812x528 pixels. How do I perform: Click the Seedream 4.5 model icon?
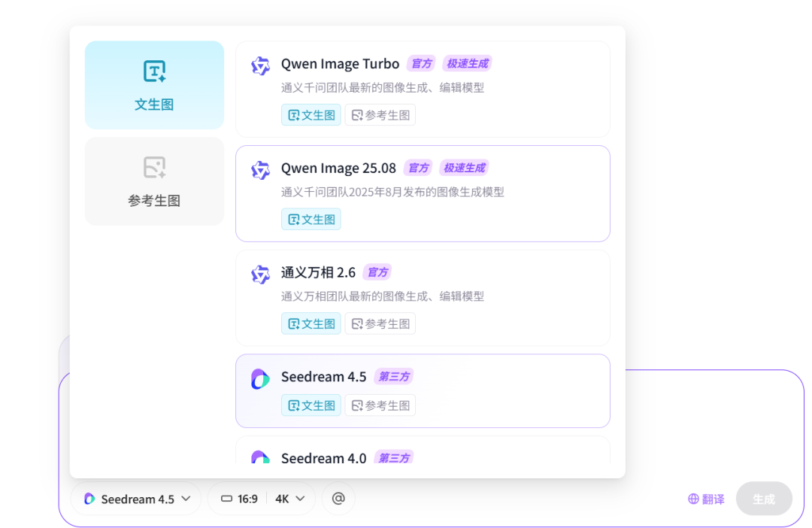pos(260,378)
